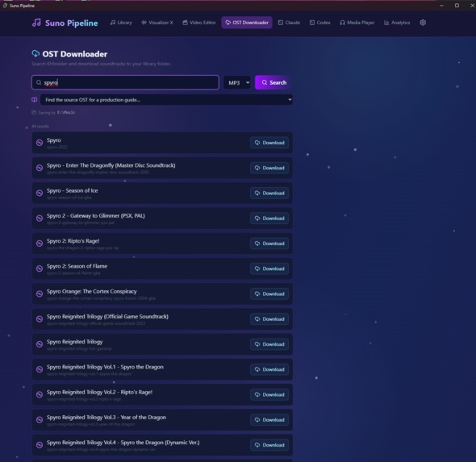Select the 'Spyro - Season of Ice' title text
This screenshot has width=476, height=462.
tap(73, 190)
